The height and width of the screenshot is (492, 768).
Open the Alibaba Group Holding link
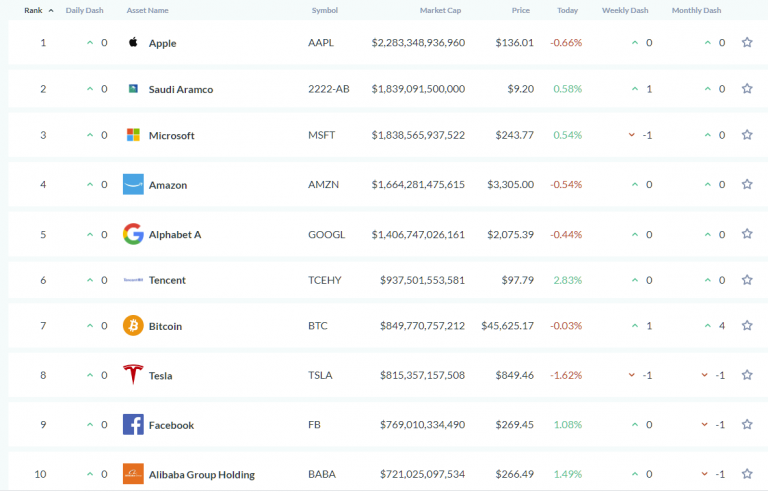click(x=201, y=474)
